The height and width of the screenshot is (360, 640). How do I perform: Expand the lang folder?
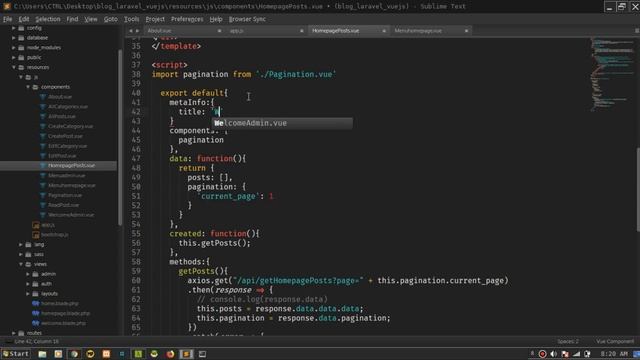pyautogui.click(x=21, y=244)
